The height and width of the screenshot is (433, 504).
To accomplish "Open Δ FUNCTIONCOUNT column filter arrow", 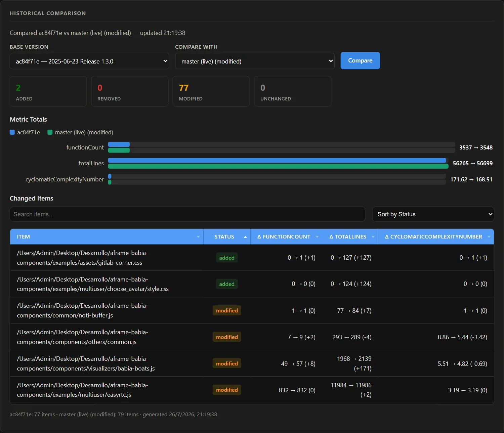I will coord(317,237).
